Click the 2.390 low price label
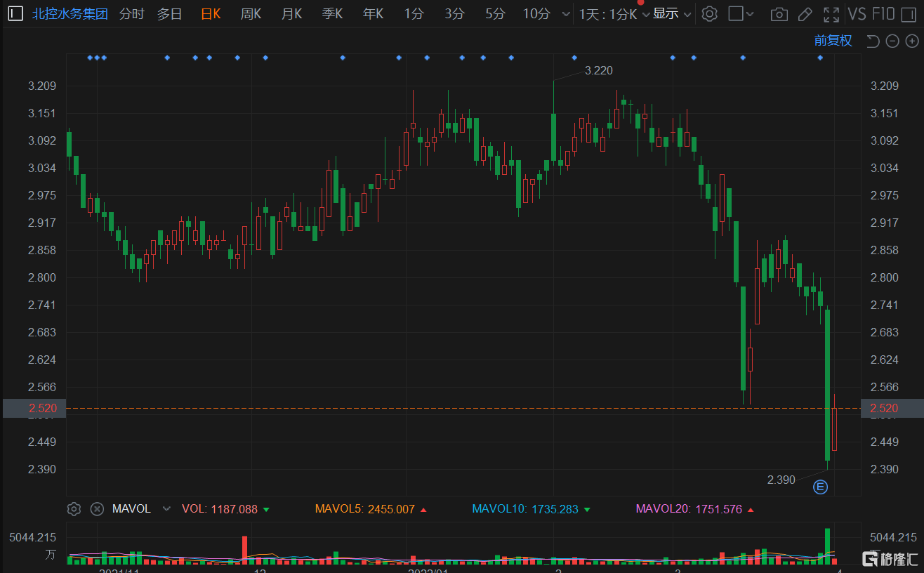This screenshot has height=573, width=924. [x=781, y=480]
